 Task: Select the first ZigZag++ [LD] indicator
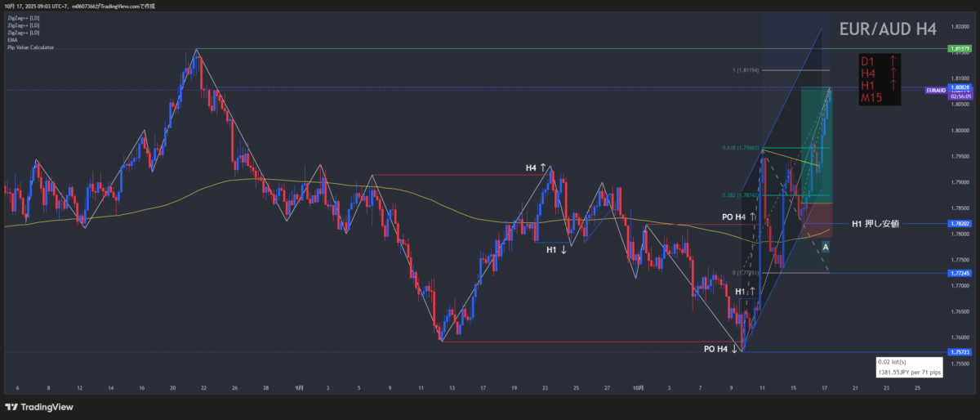[x=23, y=16]
